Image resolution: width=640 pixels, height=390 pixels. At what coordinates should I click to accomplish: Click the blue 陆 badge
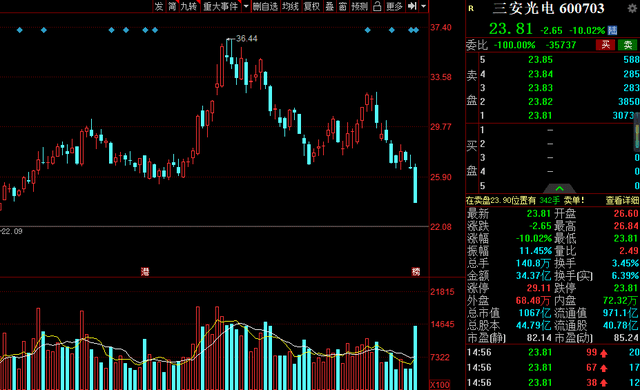coord(612,30)
